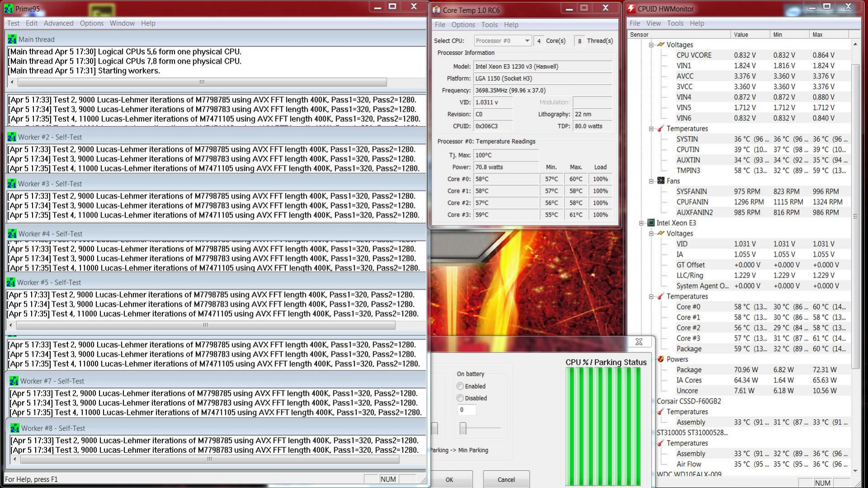Open the Tools menu in Core Temp
This screenshot has height=488, width=868.
489,25
